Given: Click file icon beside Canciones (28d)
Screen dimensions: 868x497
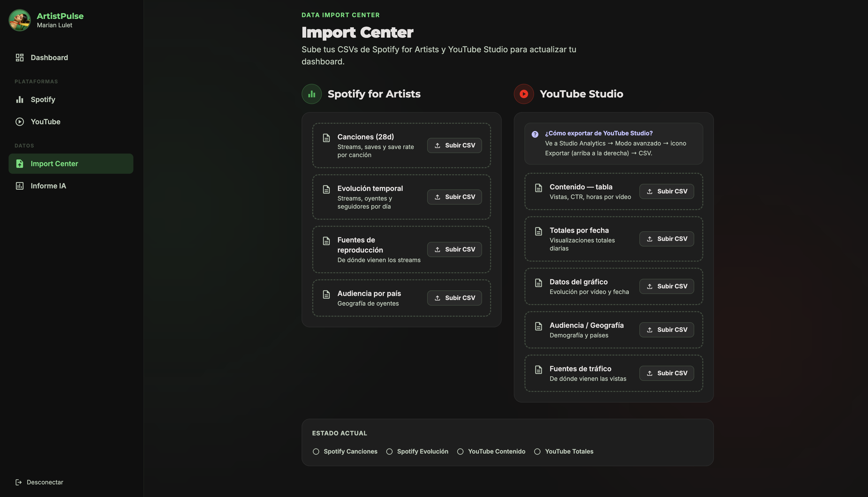Looking at the screenshot, I should click(326, 138).
